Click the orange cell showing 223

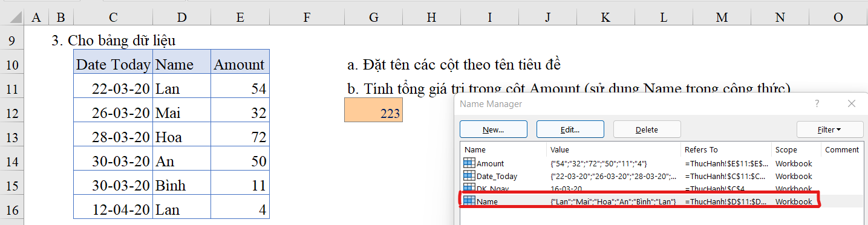click(x=373, y=111)
